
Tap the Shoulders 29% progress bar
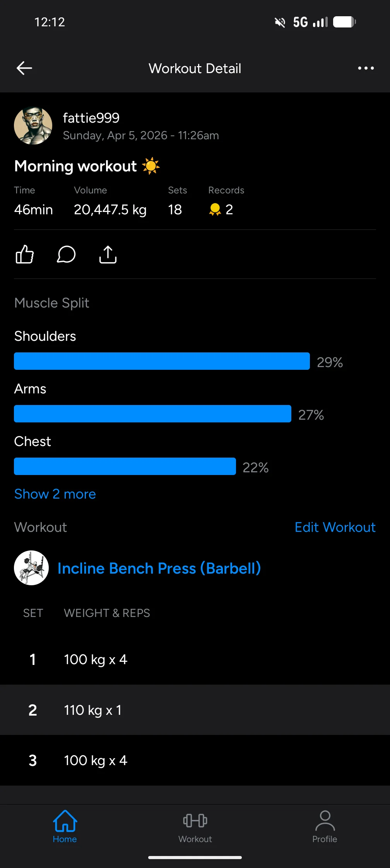coord(162,361)
